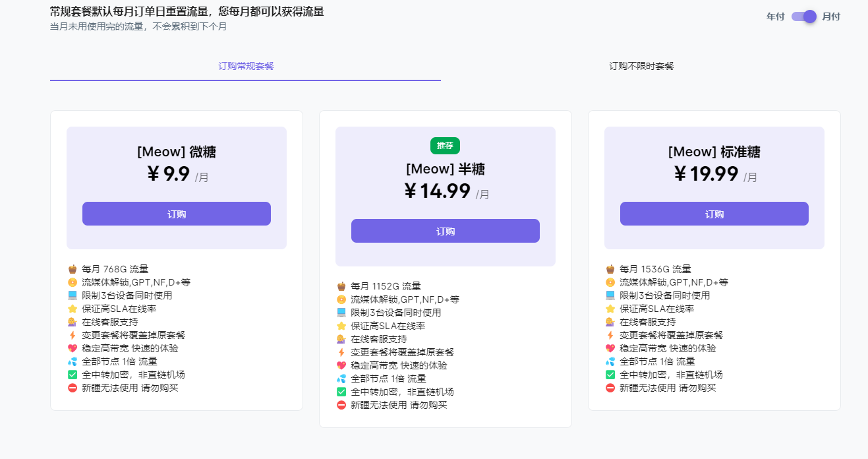Click the green 推荐 badge on 半糖
The image size is (868, 459).
point(445,145)
